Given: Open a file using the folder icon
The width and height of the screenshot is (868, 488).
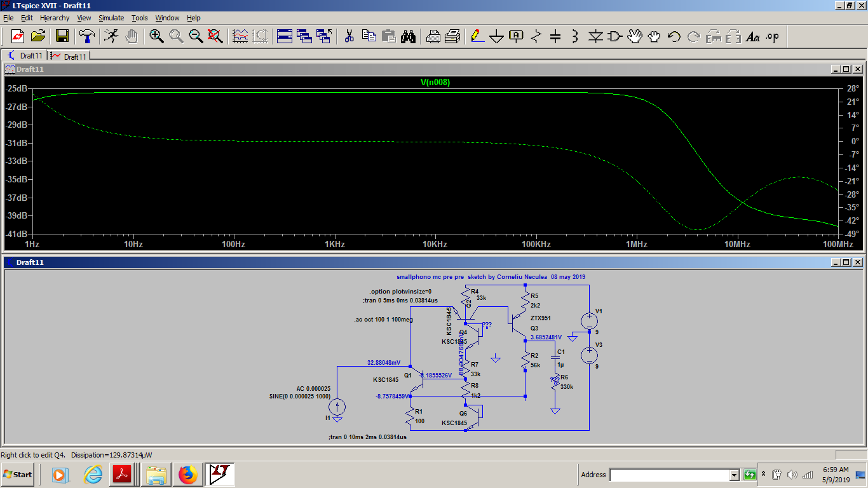Looking at the screenshot, I should [38, 36].
